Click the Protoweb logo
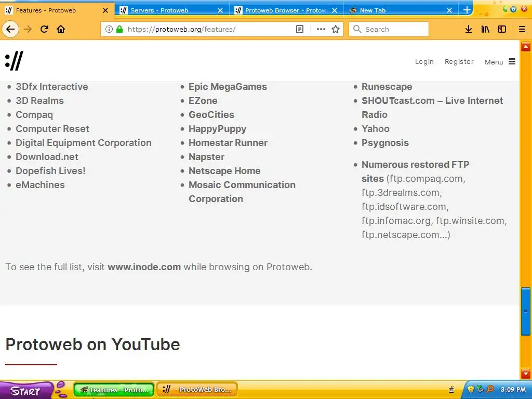This screenshot has width=532, height=399. point(14,61)
